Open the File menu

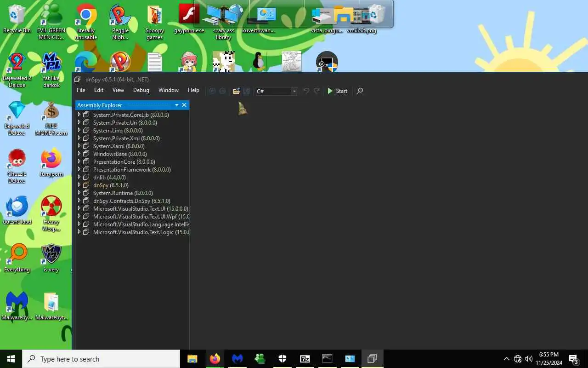81,90
